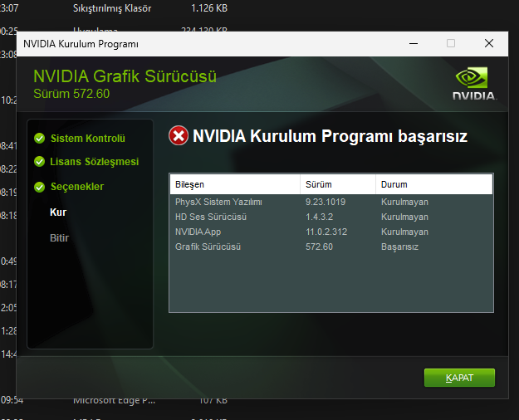This screenshot has height=420, width=519.
Task: Click the Sürüm column header
Action: pos(338,184)
